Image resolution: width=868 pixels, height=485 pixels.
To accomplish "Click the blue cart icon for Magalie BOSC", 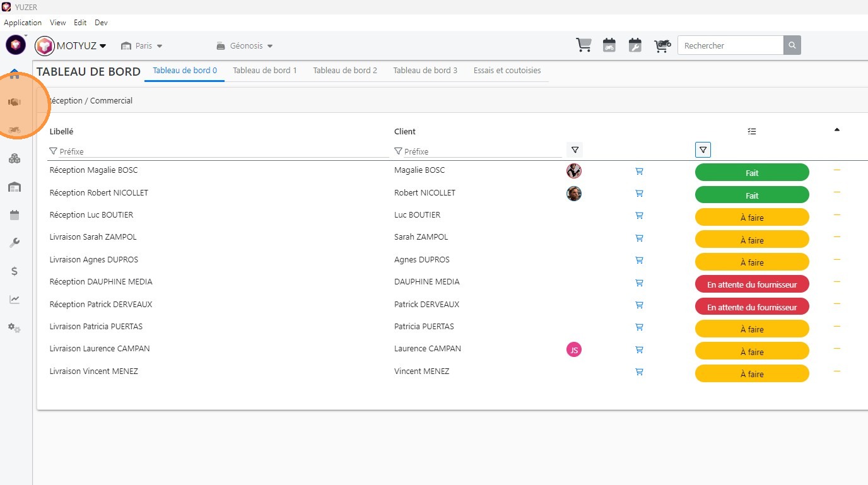I will (x=639, y=171).
